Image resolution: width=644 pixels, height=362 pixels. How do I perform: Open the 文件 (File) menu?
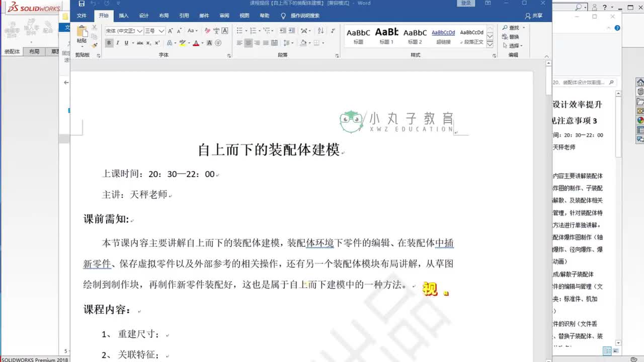[x=82, y=16]
